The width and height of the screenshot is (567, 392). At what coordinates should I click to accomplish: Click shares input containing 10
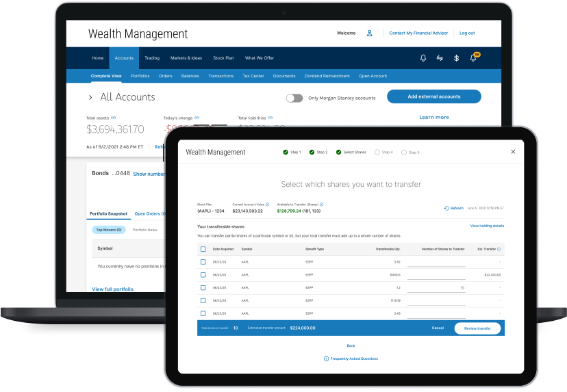click(436, 288)
